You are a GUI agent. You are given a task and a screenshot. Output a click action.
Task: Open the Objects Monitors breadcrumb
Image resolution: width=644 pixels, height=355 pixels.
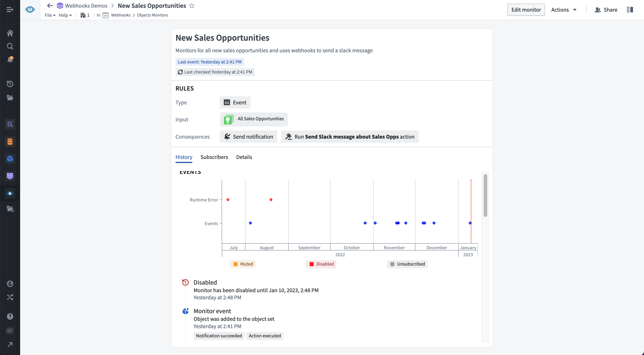click(152, 15)
